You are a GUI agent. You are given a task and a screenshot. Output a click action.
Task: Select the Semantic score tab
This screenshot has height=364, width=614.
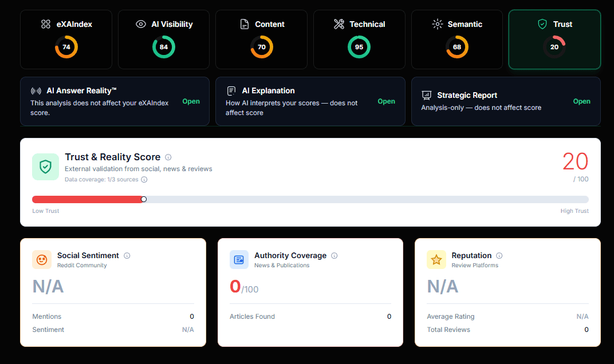[x=456, y=39]
